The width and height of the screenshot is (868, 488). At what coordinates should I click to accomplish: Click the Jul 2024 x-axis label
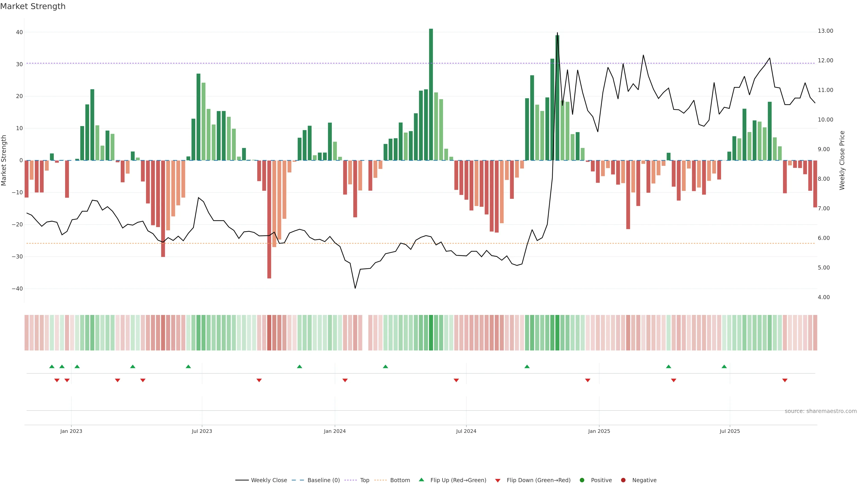coord(466,431)
